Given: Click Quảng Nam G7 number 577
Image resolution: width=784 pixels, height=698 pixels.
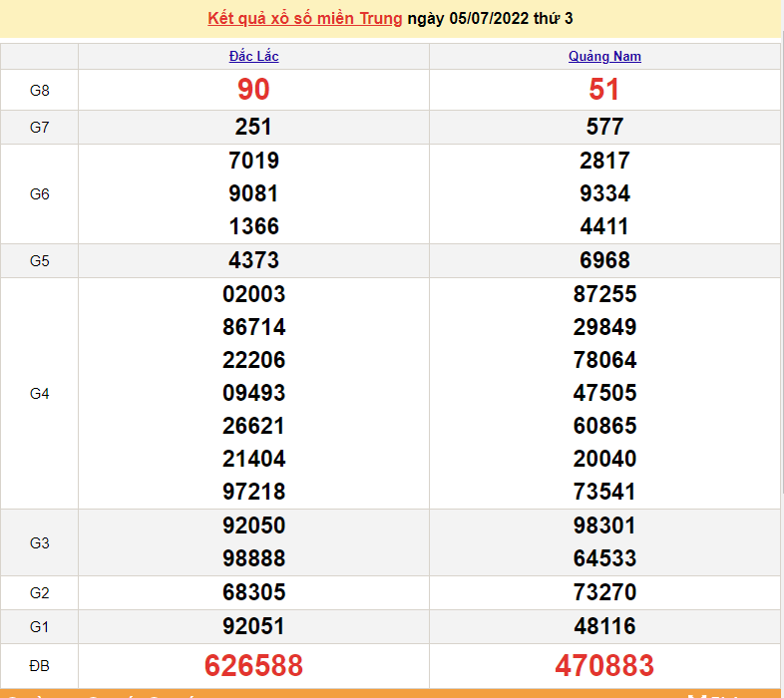Looking at the screenshot, I should click(x=604, y=127).
